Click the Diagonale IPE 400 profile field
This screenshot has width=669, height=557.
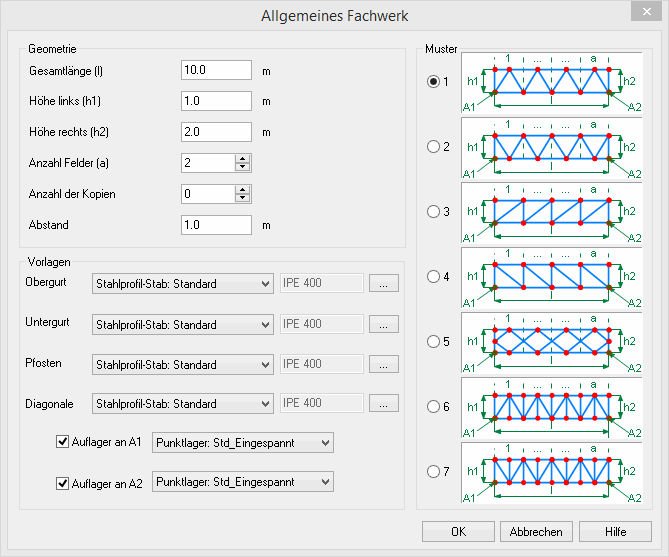(x=322, y=403)
